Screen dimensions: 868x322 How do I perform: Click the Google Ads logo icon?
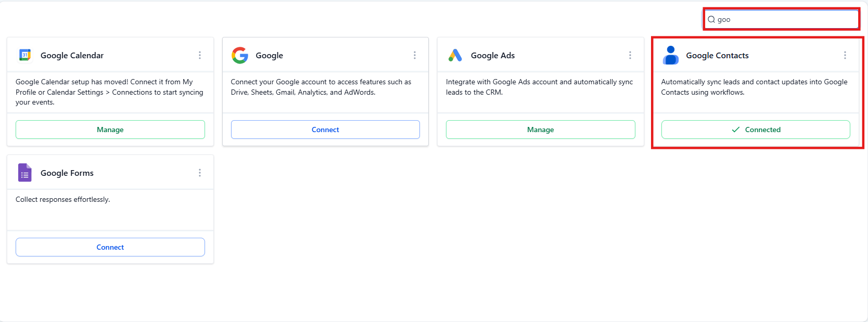point(455,55)
